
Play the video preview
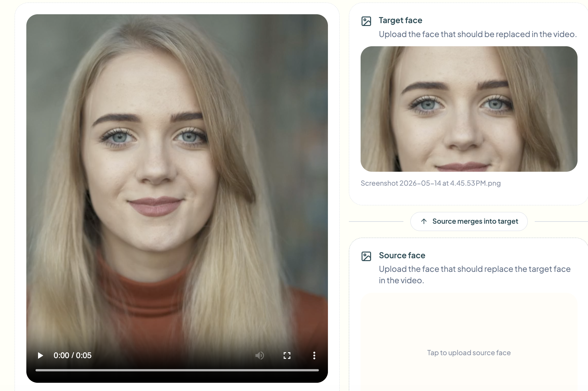click(40, 356)
